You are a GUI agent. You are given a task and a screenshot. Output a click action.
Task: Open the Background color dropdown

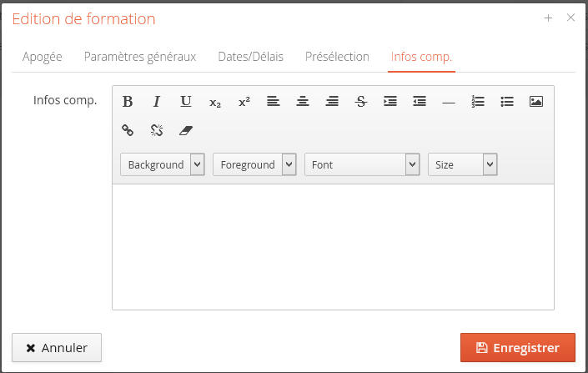163,164
